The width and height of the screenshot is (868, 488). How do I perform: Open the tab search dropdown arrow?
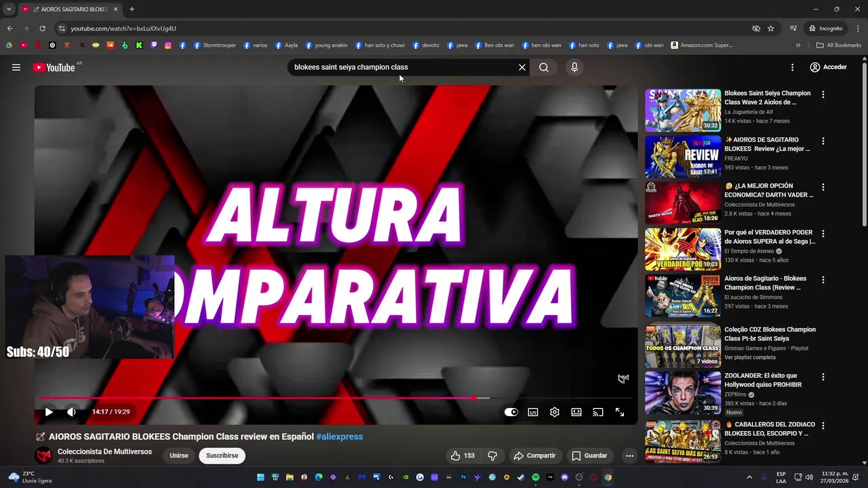pos(9,9)
